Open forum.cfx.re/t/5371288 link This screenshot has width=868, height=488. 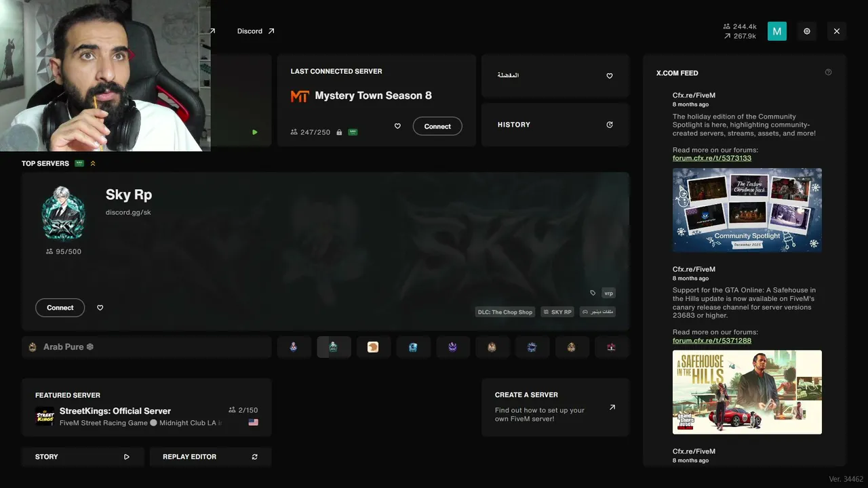coord(712,340)
